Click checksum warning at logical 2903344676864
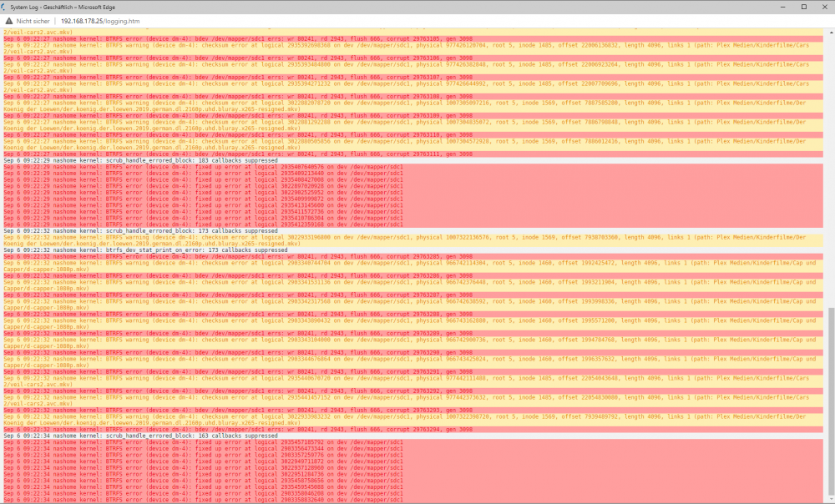The width and height of the screenshot is (835, 504). tap(412, 362)
